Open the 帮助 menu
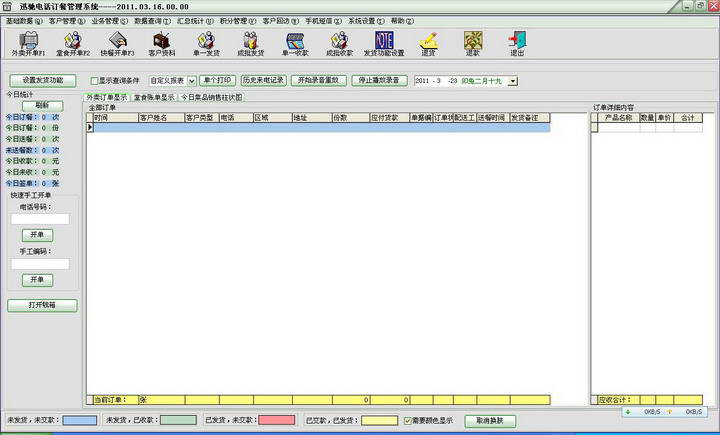The image size is (720, 435). [402, 21]
